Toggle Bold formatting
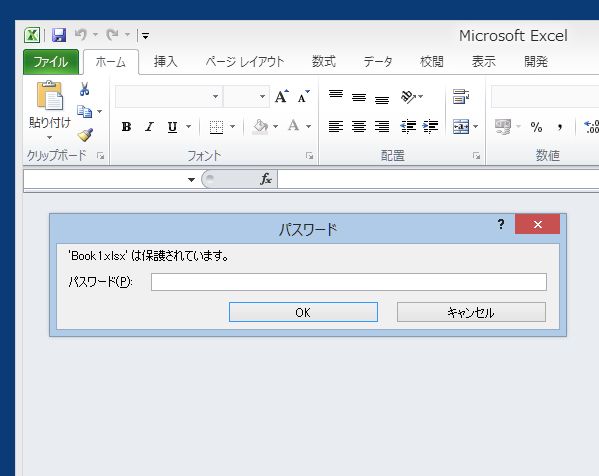599x476 pixels. (126, 126)
